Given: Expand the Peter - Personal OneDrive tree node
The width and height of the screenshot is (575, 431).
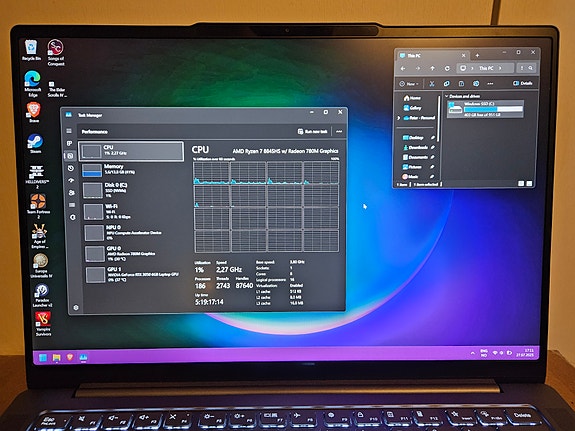Looking at the screenshot, I should point(399,118).
